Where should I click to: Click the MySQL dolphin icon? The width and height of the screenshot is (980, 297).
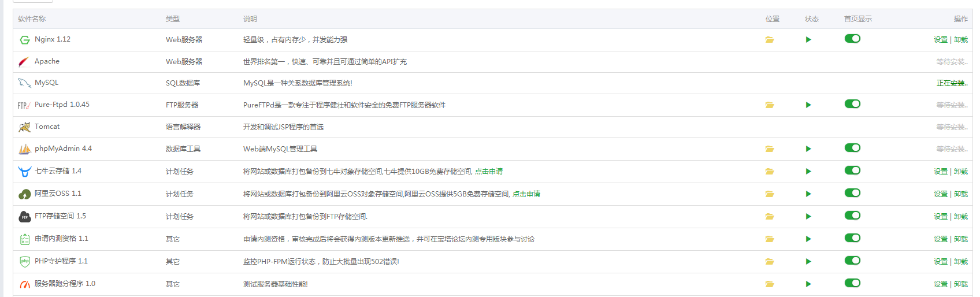[24, 83]
